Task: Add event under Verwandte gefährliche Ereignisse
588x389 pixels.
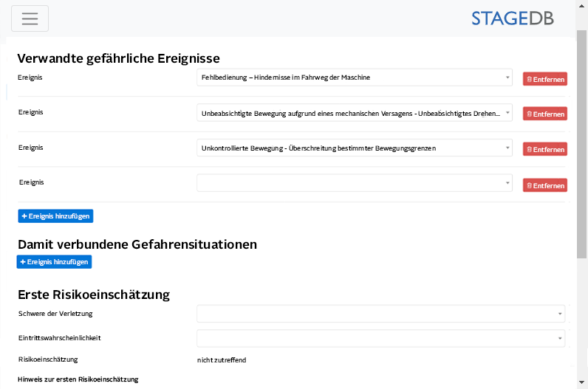Action: point(55,216)
